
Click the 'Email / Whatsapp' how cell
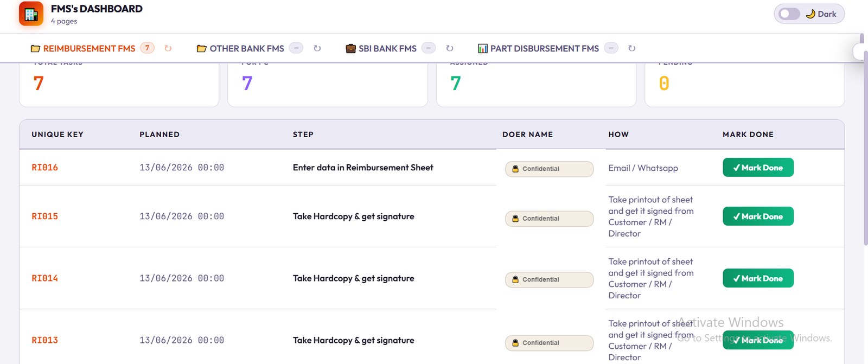pos(643,168)
